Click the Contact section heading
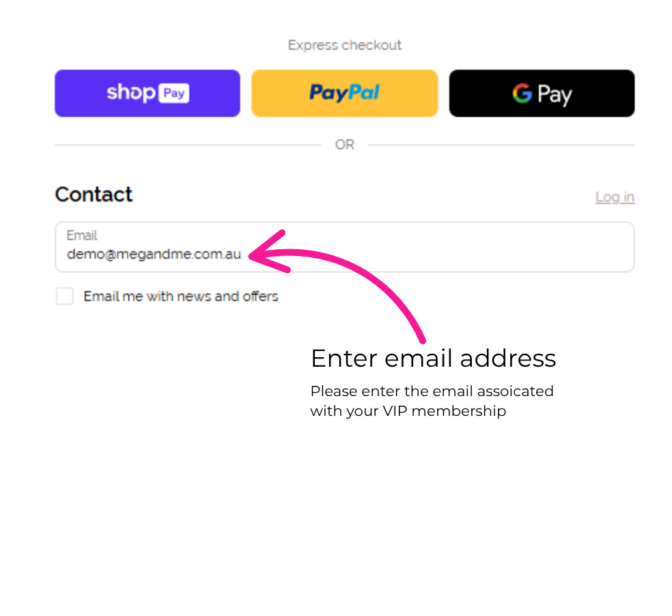The image size is (672, 616). tap(94, 195)
